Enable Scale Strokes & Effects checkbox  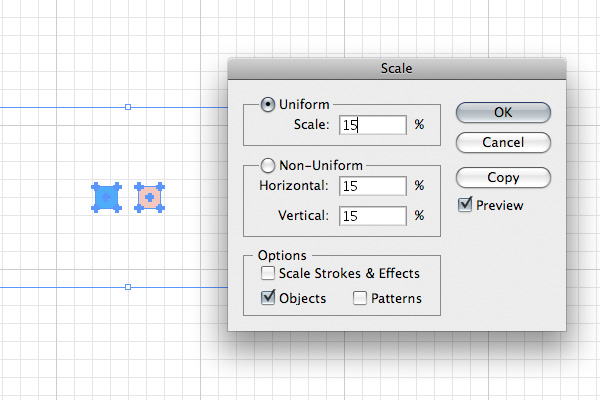[x=267, y=273]
